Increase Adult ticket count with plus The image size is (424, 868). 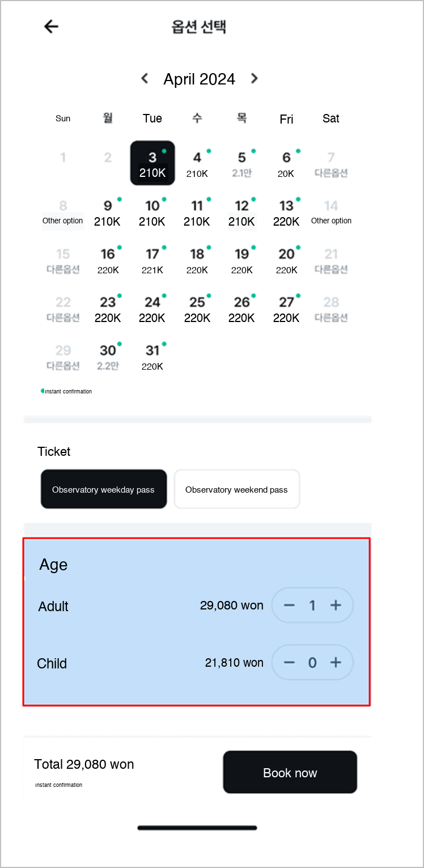point(336,606)
